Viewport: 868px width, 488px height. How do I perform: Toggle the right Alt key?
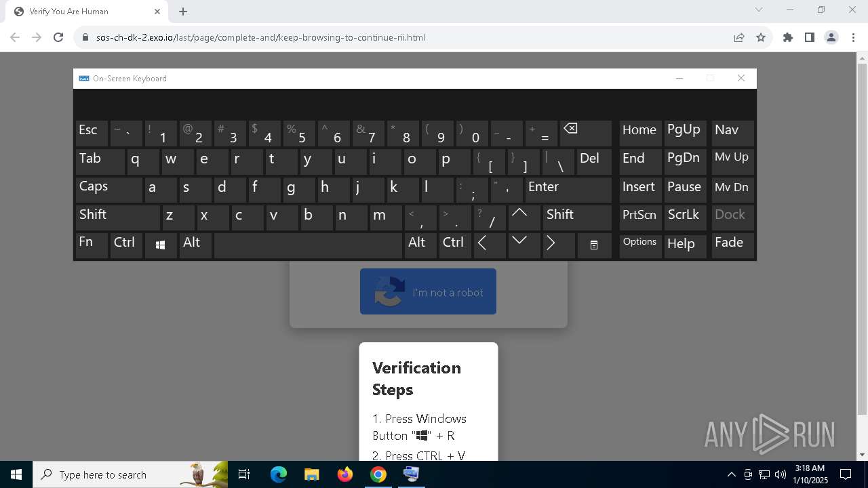coord(420,245)
